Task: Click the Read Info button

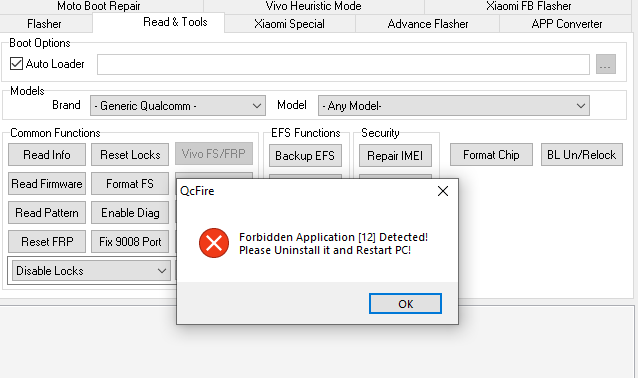Action: 47,155
